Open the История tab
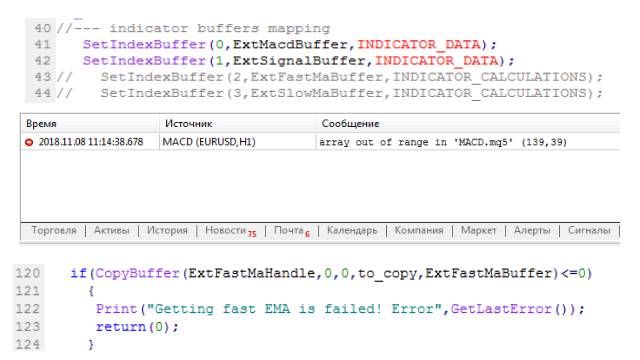640x360 pixels. (167, 230)
